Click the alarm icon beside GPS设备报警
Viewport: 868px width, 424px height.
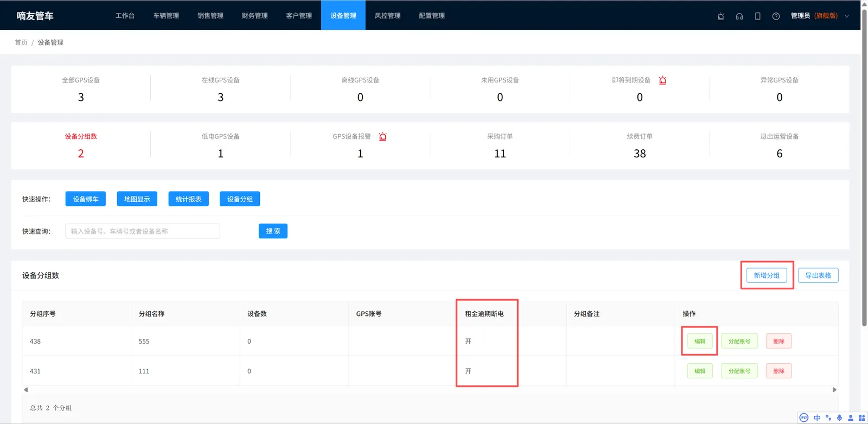click(x=382, y=137)
